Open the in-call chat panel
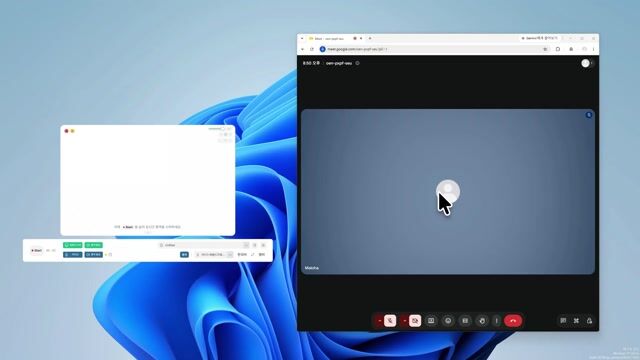This screenshot has height=360, width=640. click(563, 321)
